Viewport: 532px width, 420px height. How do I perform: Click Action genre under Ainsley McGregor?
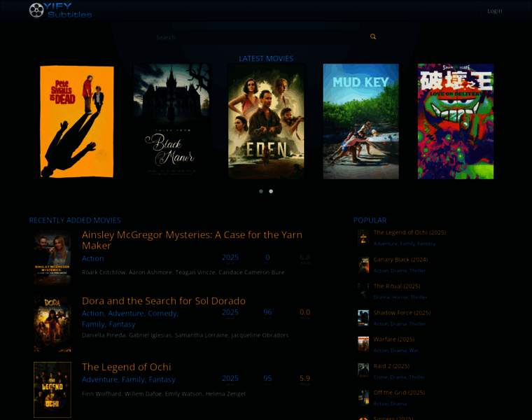(x=92, y=258)
